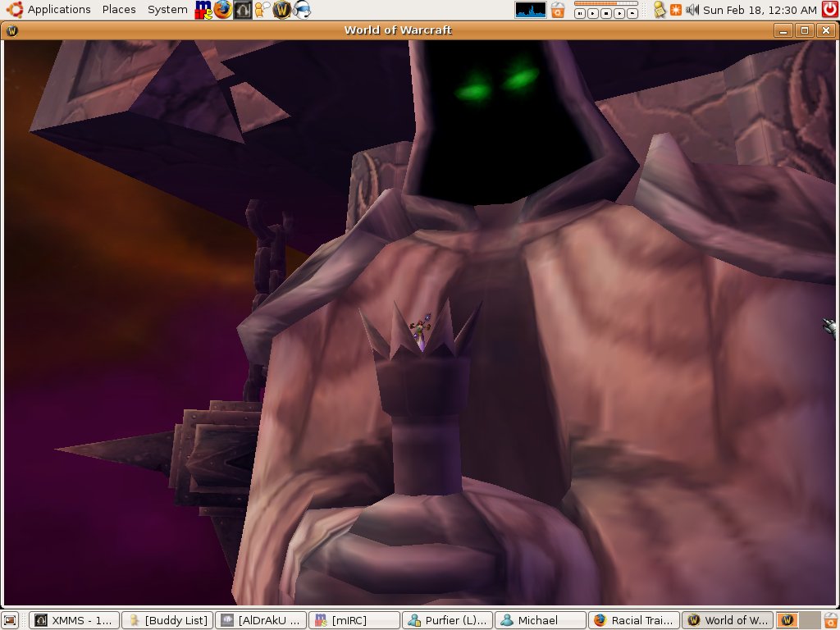Select first workspace in workspace switcher

click(787, 620)
